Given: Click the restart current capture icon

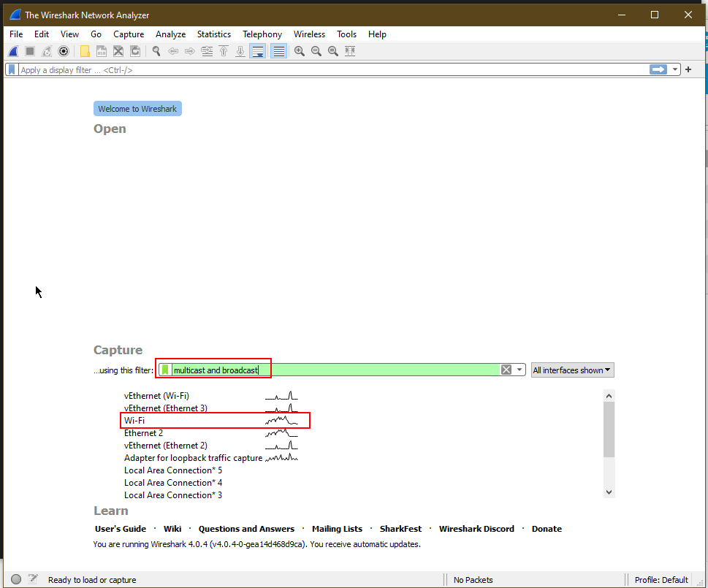Looking at the screenshot, I should pos(45,51).
